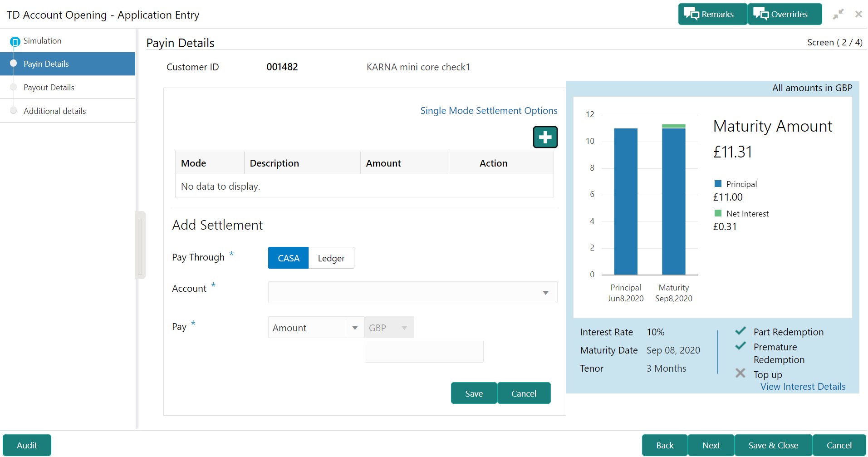Select Ledger as the pay through option
The image size is (868, 457).
[331, 258]
